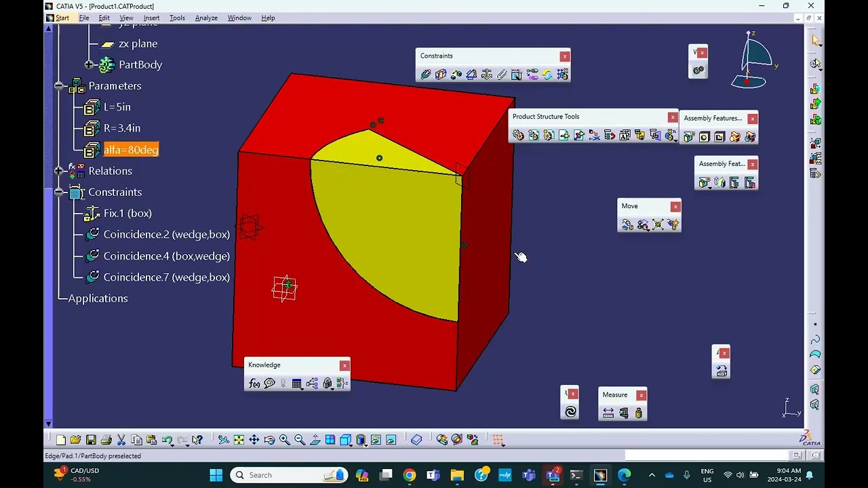The height and width of the screenshot is (488, 868).
Task: Select Coincidence.4 (box,wedge) constraint
Action: point(167,256)
